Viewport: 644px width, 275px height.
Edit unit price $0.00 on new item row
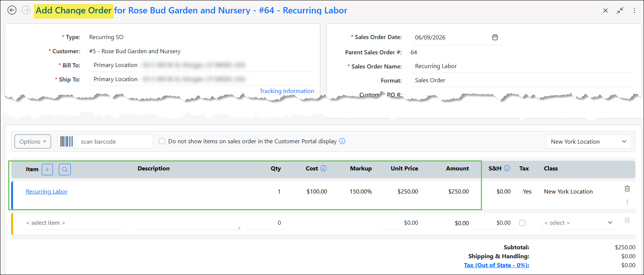click(x=400, y=223)
